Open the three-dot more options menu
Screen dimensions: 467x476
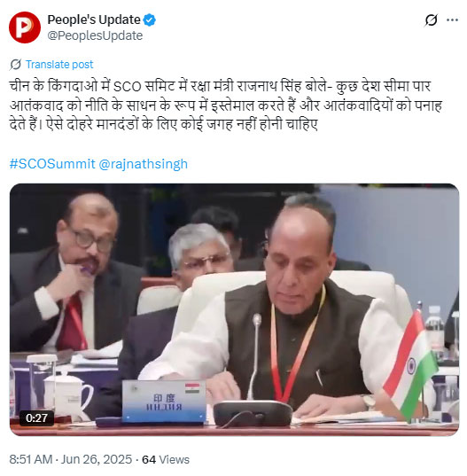pos(452,20)
